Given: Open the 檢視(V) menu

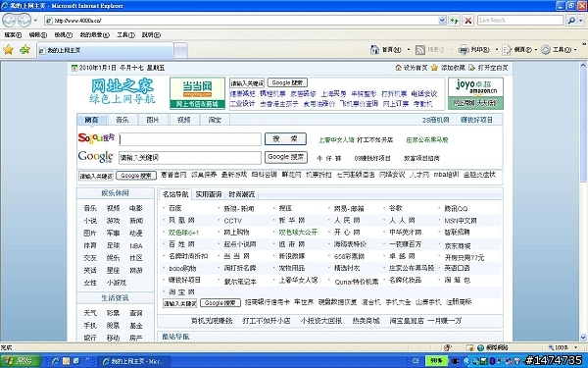Looking at the screenshot, I should [x=64, y=35].
